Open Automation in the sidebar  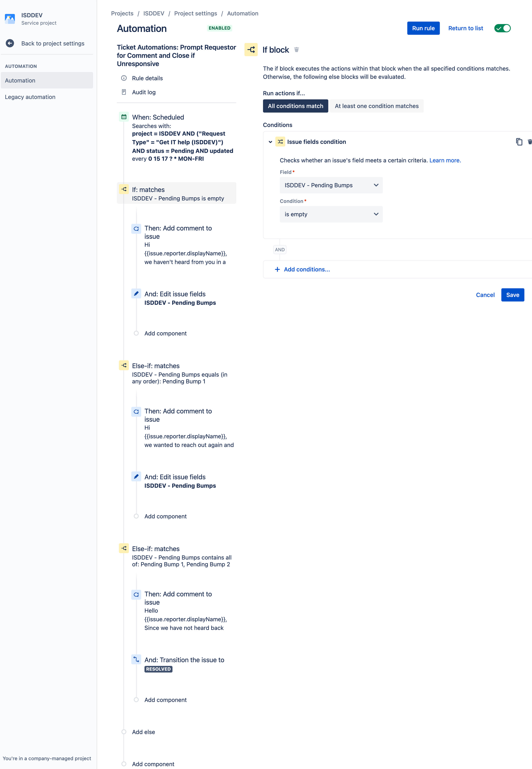point(47,80)
